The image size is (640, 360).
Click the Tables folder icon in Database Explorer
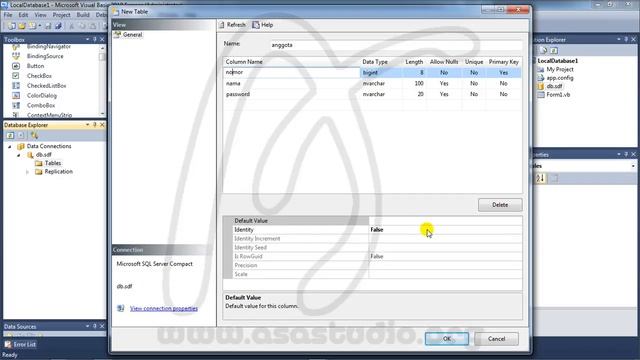click(x=39, y=163)
